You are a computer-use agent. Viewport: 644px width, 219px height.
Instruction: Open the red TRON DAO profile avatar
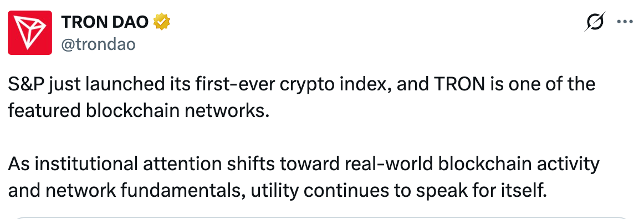click(30, 33)
